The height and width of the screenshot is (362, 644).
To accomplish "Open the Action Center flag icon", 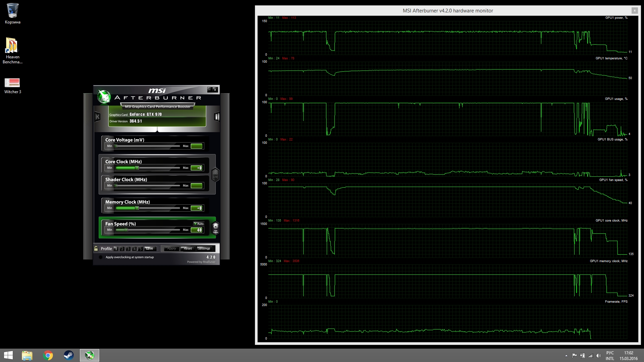I will pos(574,356).
